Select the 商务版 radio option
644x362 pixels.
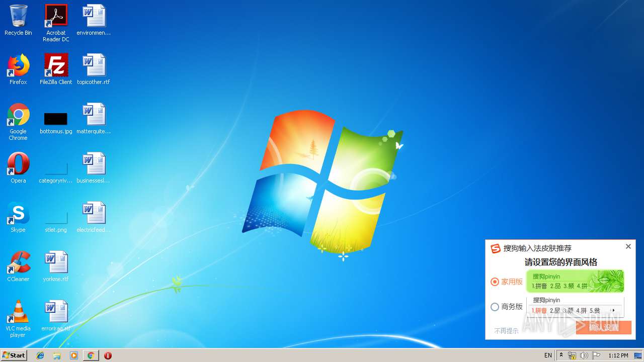pyautogui.click(x=507, y=307)
